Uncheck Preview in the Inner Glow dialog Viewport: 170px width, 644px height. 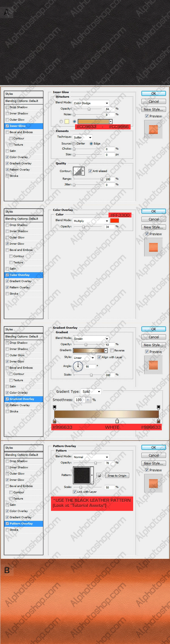point(147,116)
